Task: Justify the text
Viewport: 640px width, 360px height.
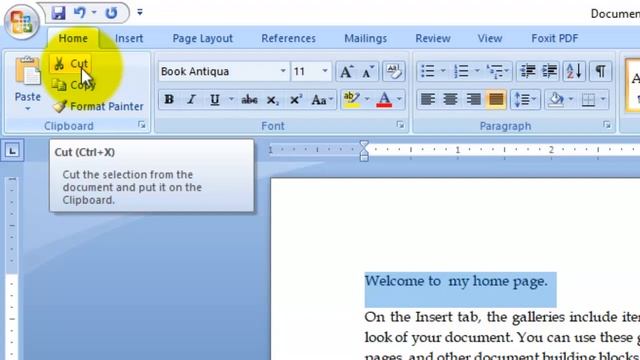Action: tap(496, 99)
